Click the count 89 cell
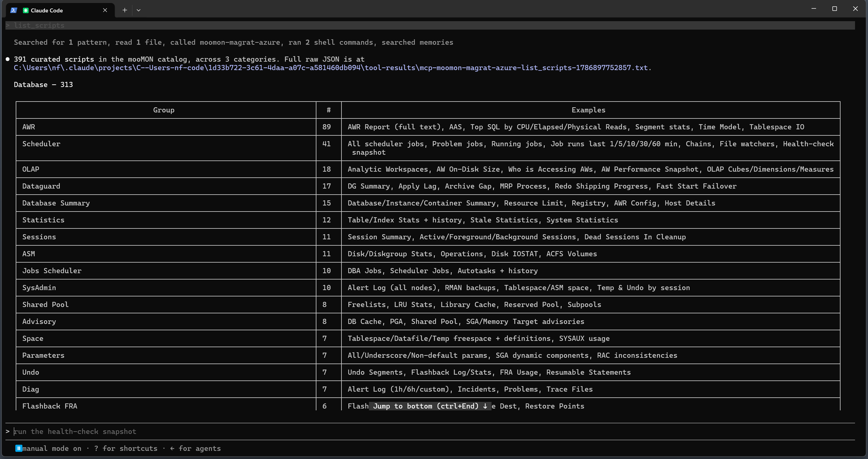The image size is (868, 459). pyautogui.click(x=328, y=127)
